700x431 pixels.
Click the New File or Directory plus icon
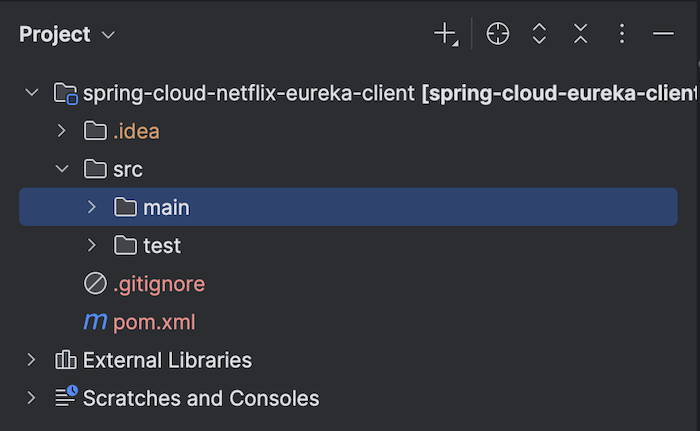click(445, 34)
